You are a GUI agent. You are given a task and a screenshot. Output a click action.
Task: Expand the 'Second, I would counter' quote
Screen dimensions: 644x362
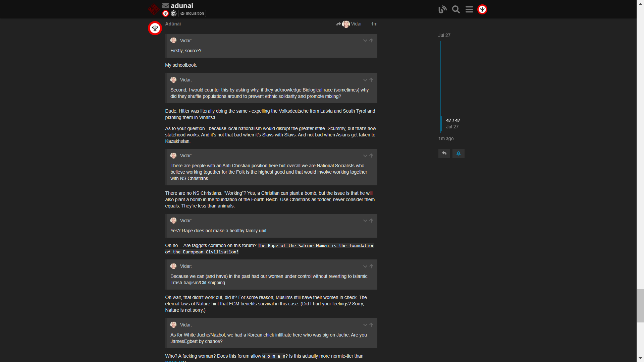point(365,80)
